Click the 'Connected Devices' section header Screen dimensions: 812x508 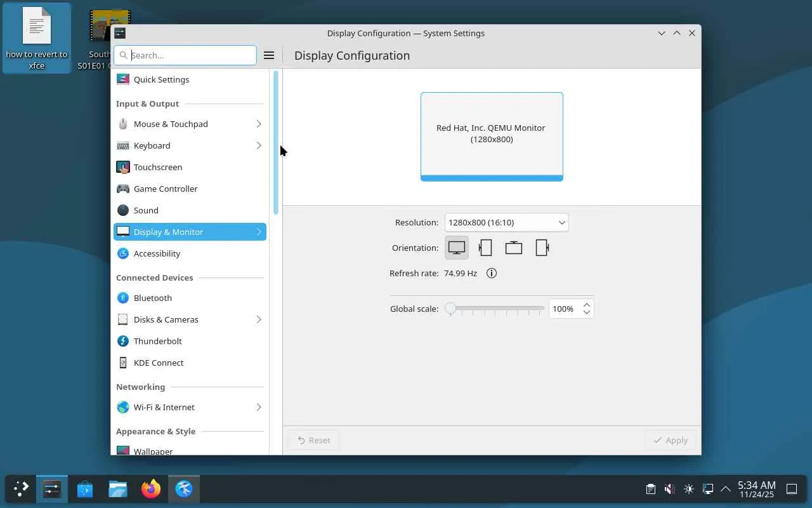(154, 277)
